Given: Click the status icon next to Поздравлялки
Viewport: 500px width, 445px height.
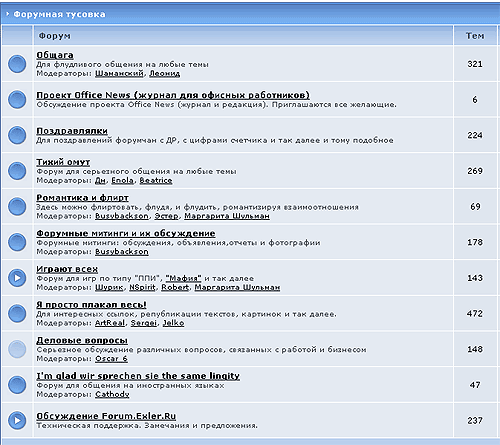Looking at the screenshot, I should pyautogui.click(x=17, y=135).
